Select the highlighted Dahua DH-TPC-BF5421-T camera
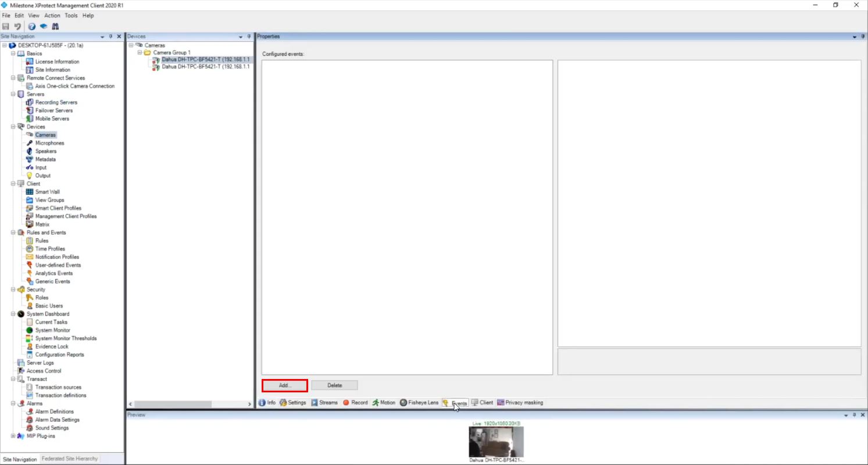This screenshot has height=465, width=868. 206,59
